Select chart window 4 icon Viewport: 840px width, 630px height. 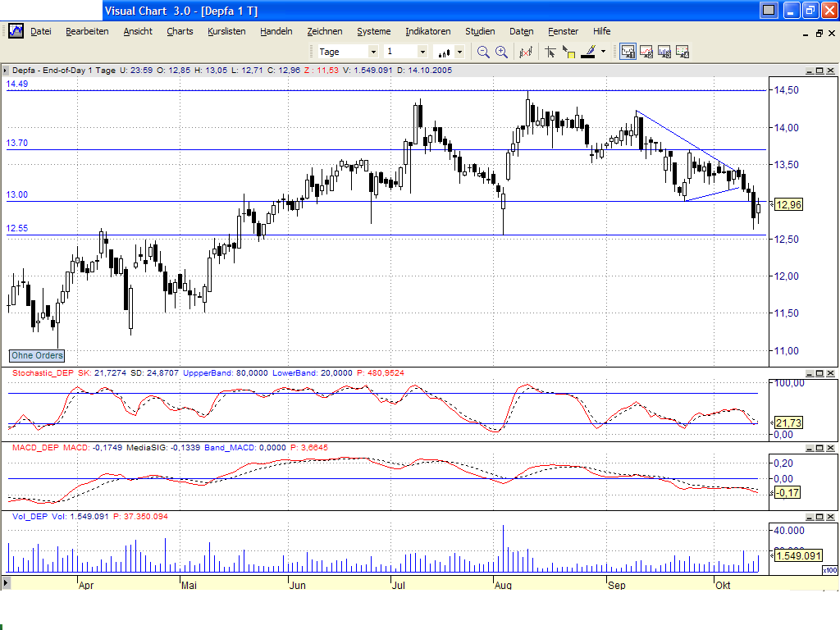[x=682, y=51]
